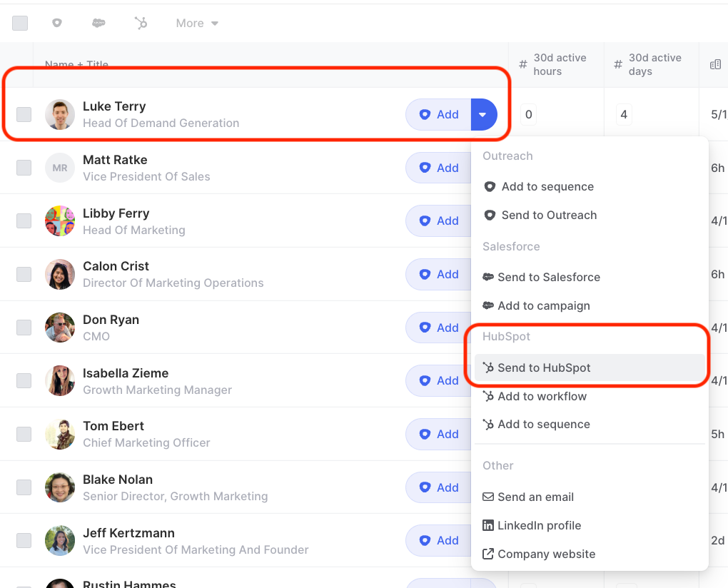Click the 30d active hours column header
This screenshot has height=588, width=728.
coord(556,64)
